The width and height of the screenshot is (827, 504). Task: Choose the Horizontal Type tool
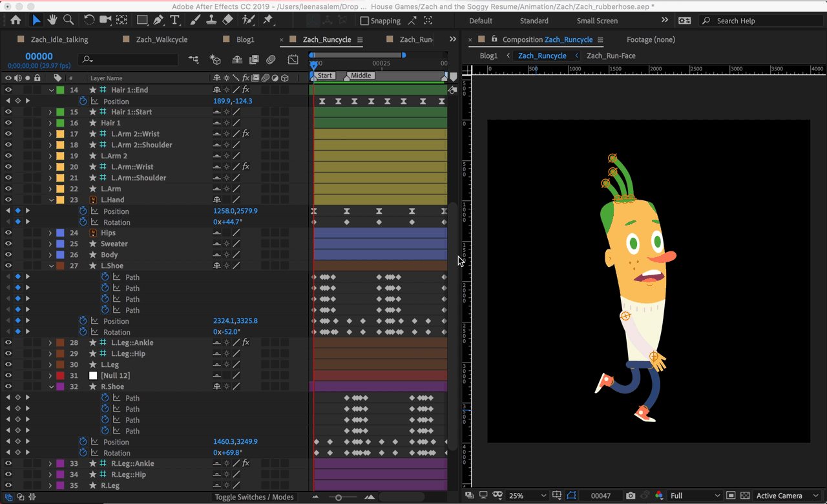pyautogui.click(x=175, y=20)
